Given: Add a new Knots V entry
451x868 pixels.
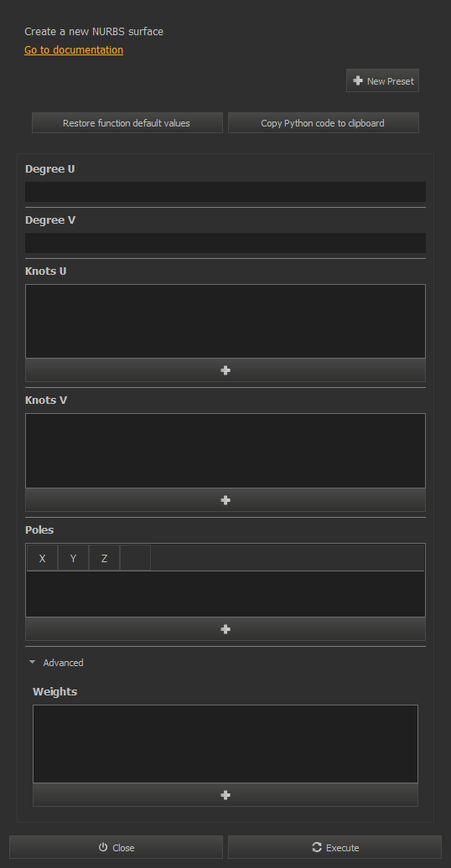Looking at the screenshot, I should point(225,500).
